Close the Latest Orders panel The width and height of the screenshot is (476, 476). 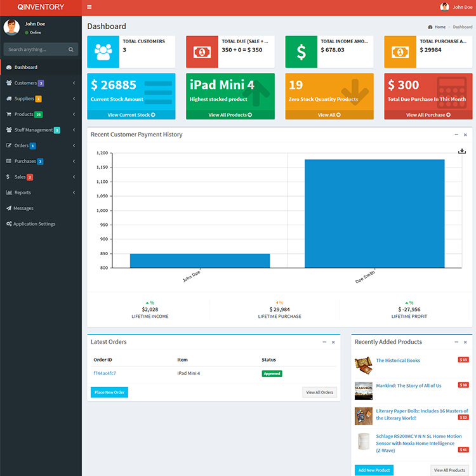coord(333,343)
